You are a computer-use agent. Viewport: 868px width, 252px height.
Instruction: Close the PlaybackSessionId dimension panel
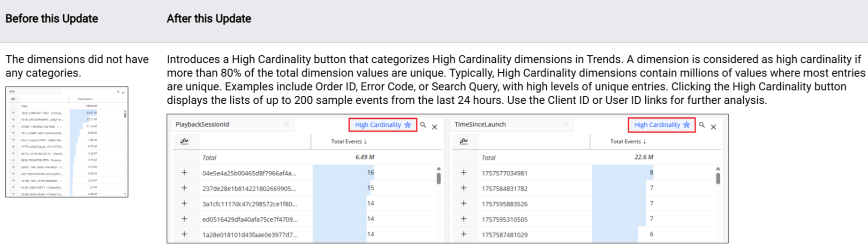(x=435, y=127)
